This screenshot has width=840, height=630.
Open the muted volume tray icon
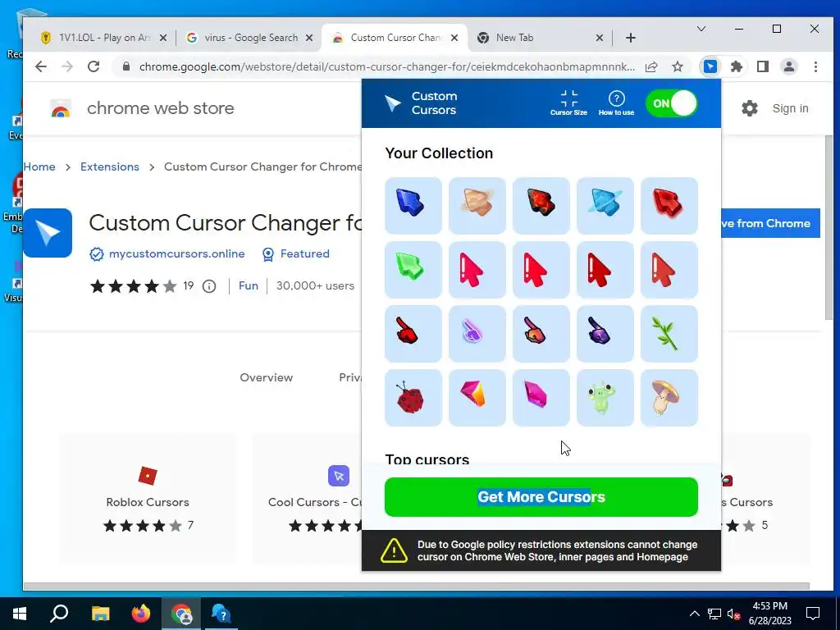pyautogui.click(x=733, y=614)
